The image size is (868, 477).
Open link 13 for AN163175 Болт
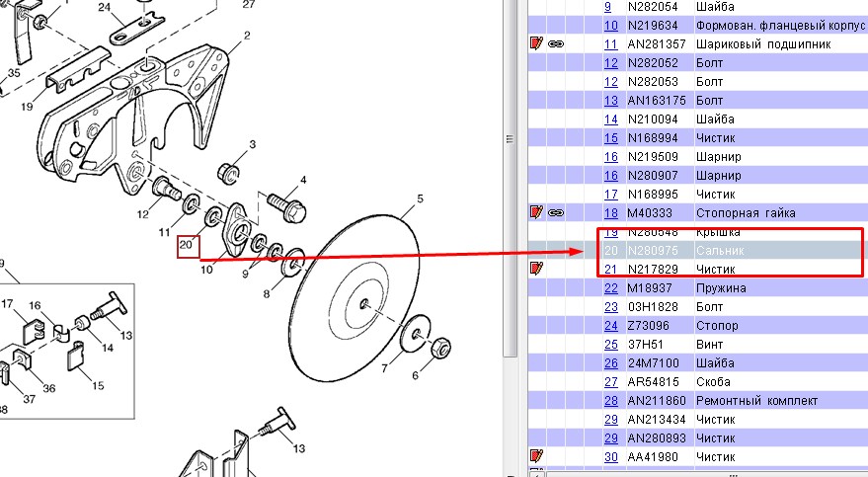click(610, 101)
